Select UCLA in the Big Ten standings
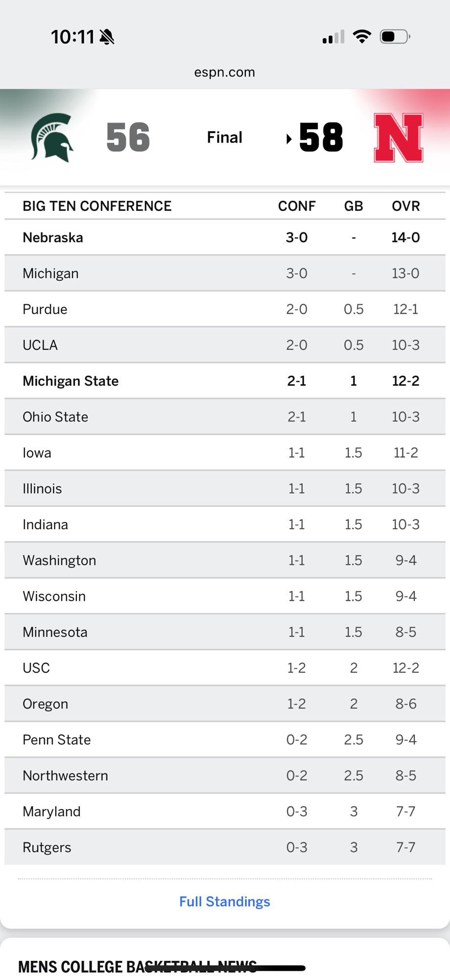Image resolution: width=450 pixels, height=980 pixels. 40,345
